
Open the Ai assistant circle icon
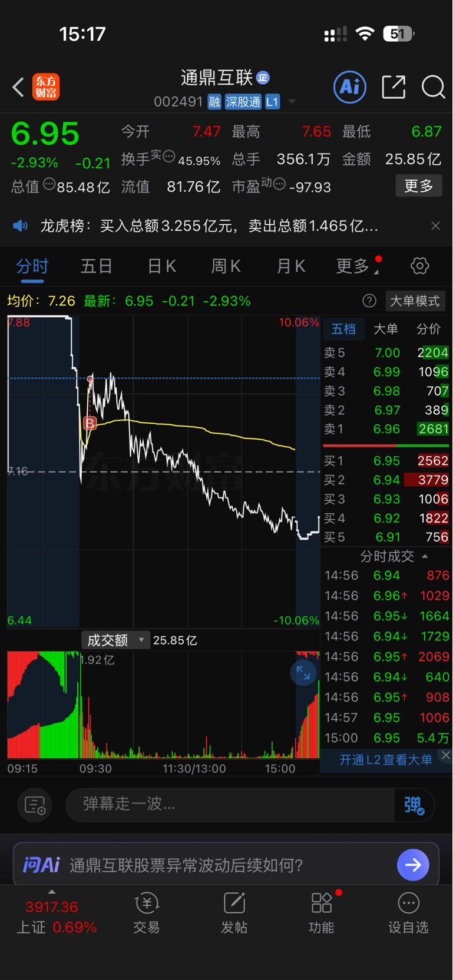click(x=350, y=87)
